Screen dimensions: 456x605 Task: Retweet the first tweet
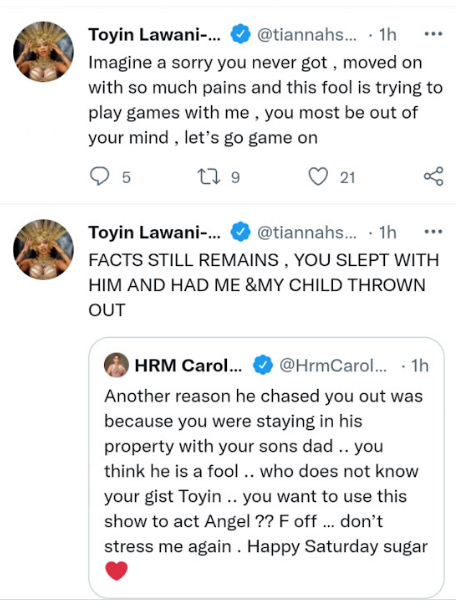click(209, 177)
